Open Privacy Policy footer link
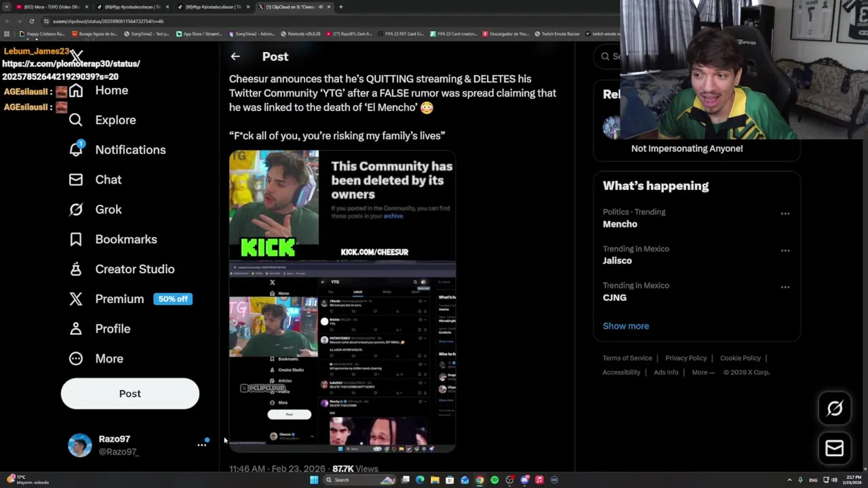The width and height of the screenshot is (868, 488). point(686,358)
